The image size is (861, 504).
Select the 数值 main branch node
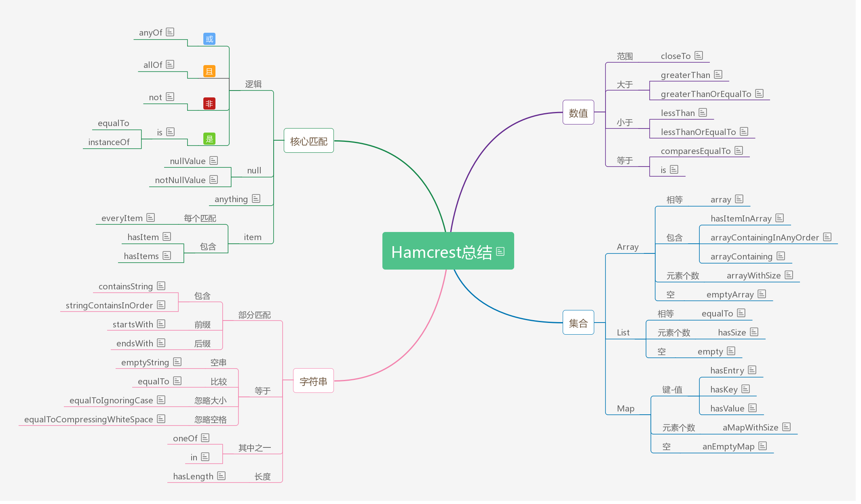coord(578,112)
